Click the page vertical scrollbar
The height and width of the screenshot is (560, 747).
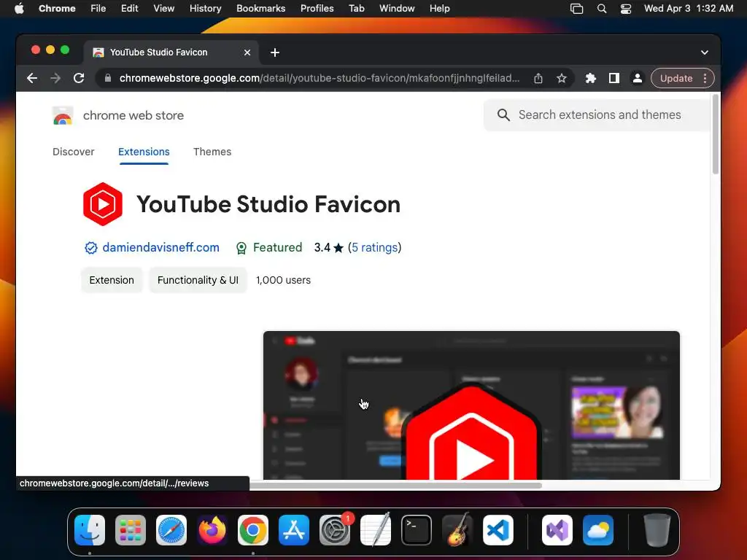click(715, 135)
